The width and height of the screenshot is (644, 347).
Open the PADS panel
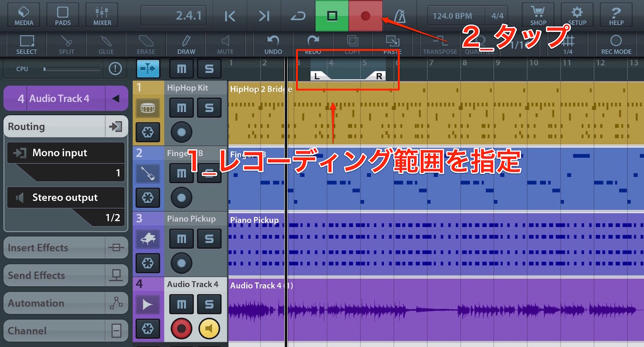63,15
